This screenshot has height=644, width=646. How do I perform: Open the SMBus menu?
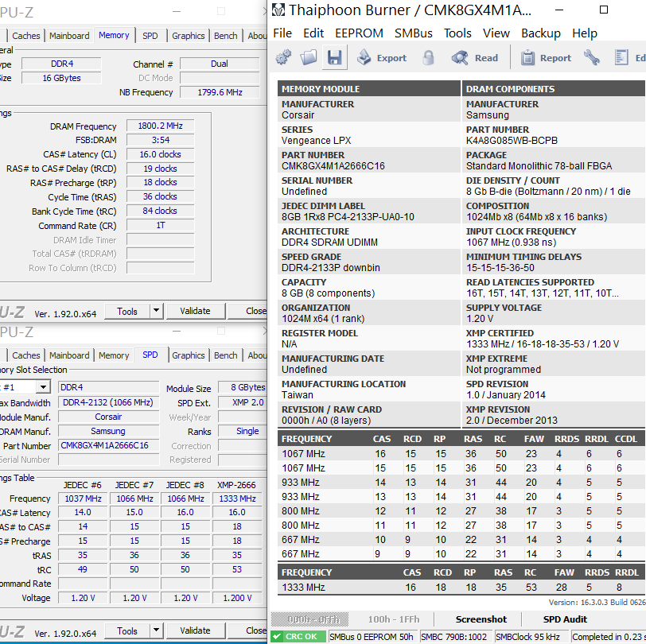pyautogui.click(x=413, y=33)
